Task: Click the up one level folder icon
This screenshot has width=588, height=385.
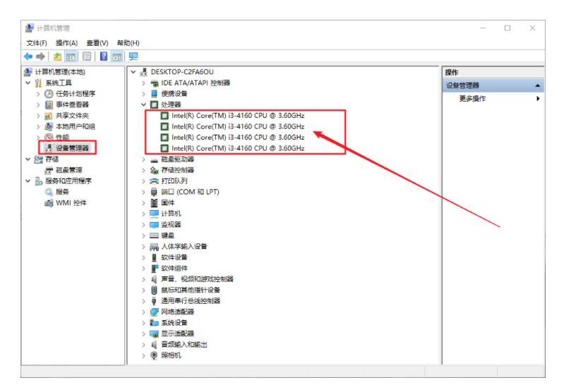Action: click(x=57, y=56)
